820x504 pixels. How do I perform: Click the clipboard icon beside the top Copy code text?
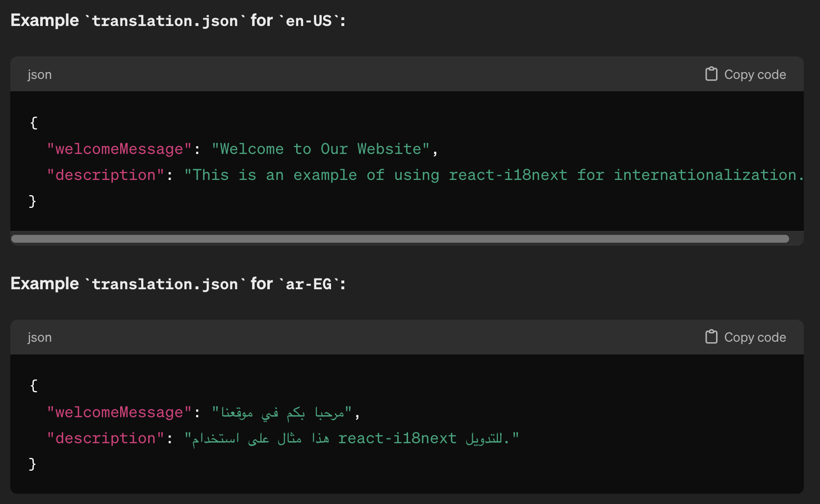(x=711, y=74)
